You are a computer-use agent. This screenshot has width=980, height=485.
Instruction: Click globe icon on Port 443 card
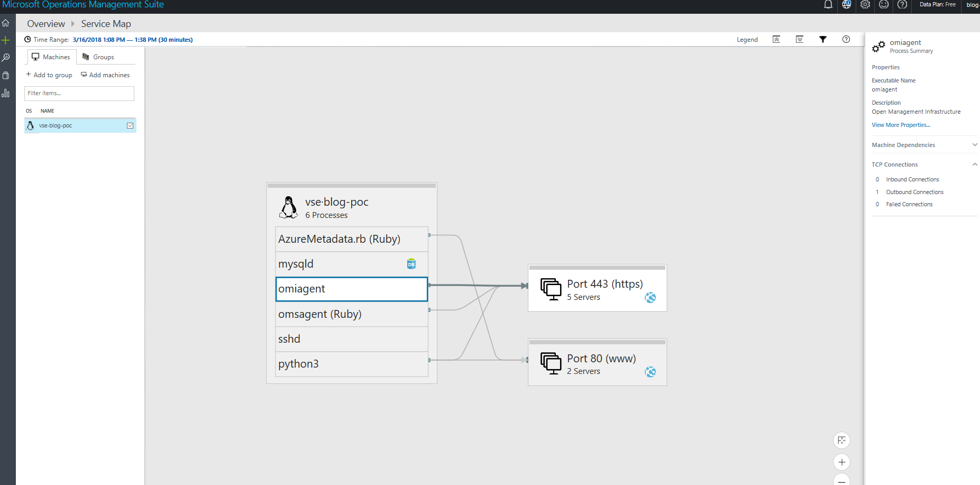click(x=651, y=298)
